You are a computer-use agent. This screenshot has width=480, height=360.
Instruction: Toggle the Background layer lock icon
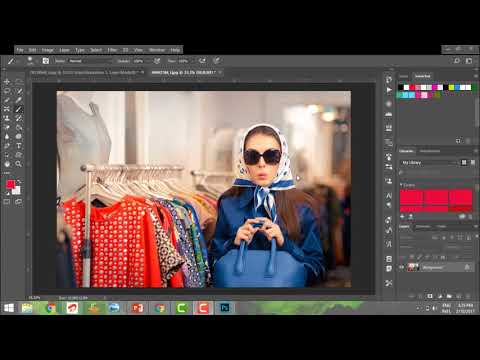pos(467,267)
